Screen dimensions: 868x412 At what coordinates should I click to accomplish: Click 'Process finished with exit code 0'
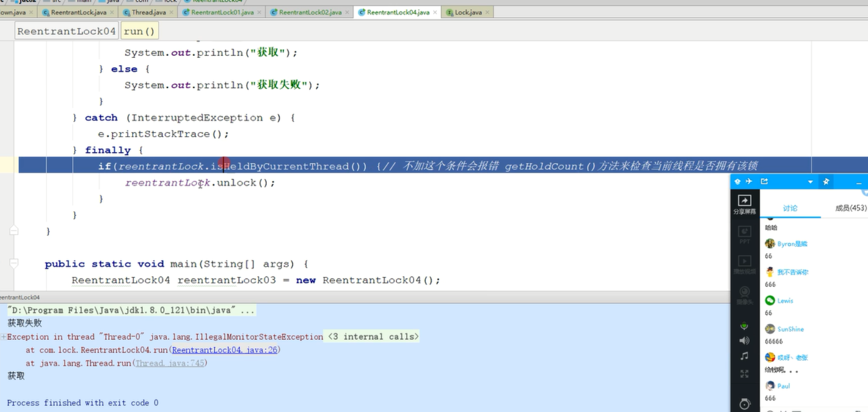coord(83,403)
